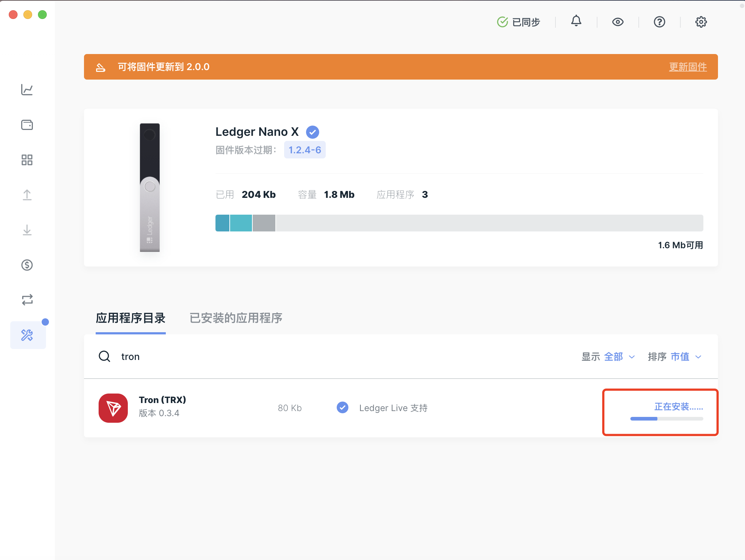Select the Manager tools icon in sidebar
The height and width of the screenshot is (560, 745).
pyautogui.click(x=28, y=335)
